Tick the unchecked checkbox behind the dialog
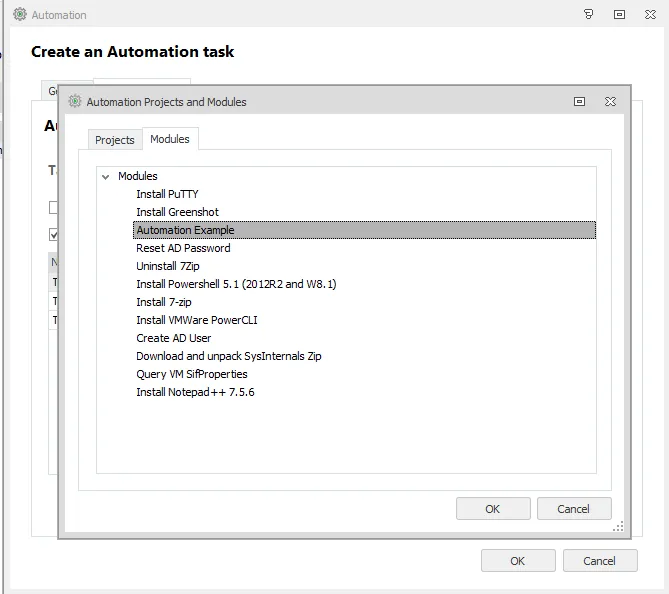 coord(54,208)
